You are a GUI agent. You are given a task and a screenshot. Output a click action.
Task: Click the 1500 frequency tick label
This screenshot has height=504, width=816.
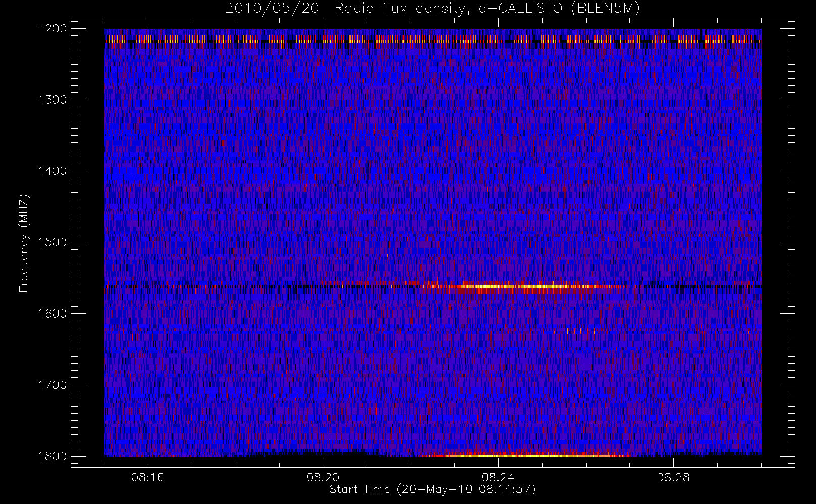pos(52,242)
